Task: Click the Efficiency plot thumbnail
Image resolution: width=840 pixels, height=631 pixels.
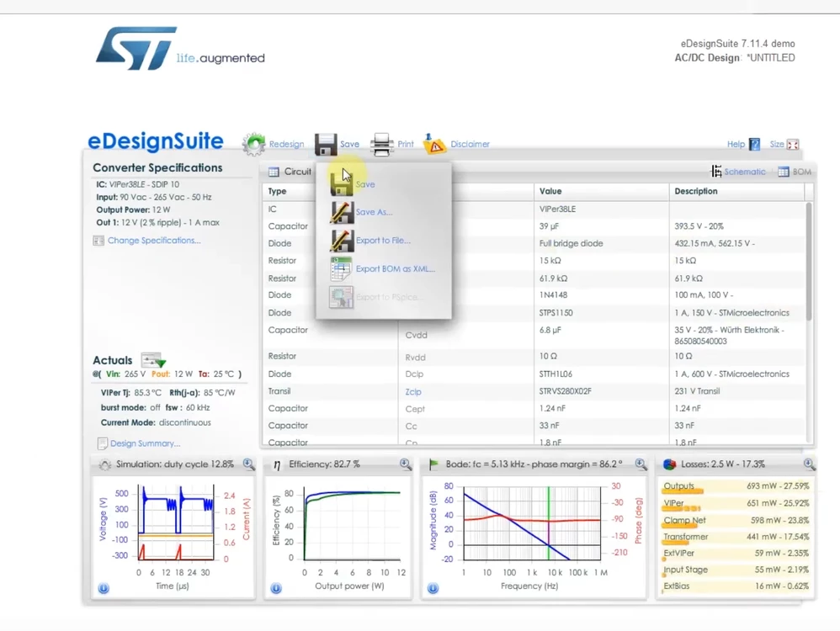Action: (x=352, y=523)
